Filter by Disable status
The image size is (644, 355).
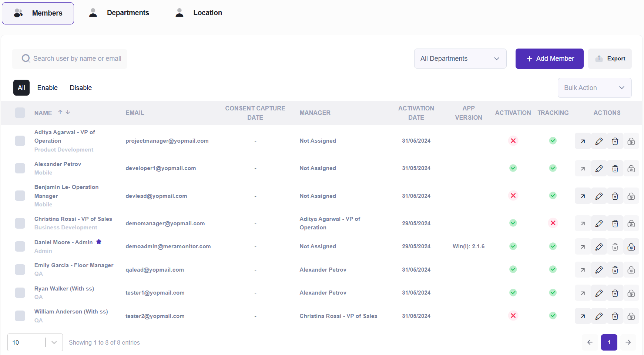point(81,88)
